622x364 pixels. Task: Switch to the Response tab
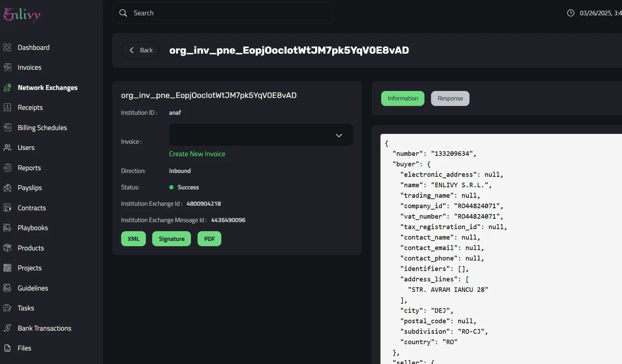[450, 98]
